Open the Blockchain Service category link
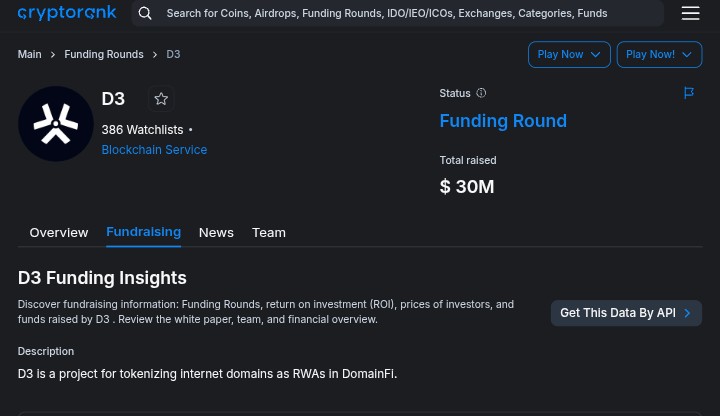Screen dimensions: 720x416 [x=154, y=150]
